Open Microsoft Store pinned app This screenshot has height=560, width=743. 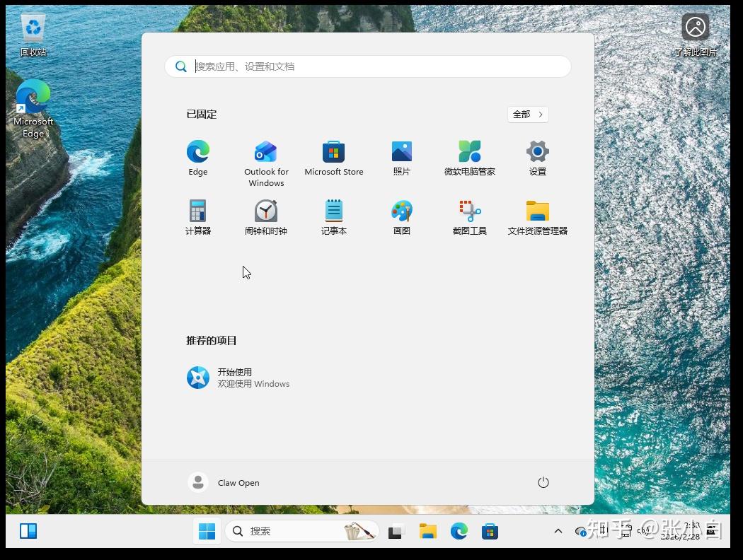pos(333,158)
